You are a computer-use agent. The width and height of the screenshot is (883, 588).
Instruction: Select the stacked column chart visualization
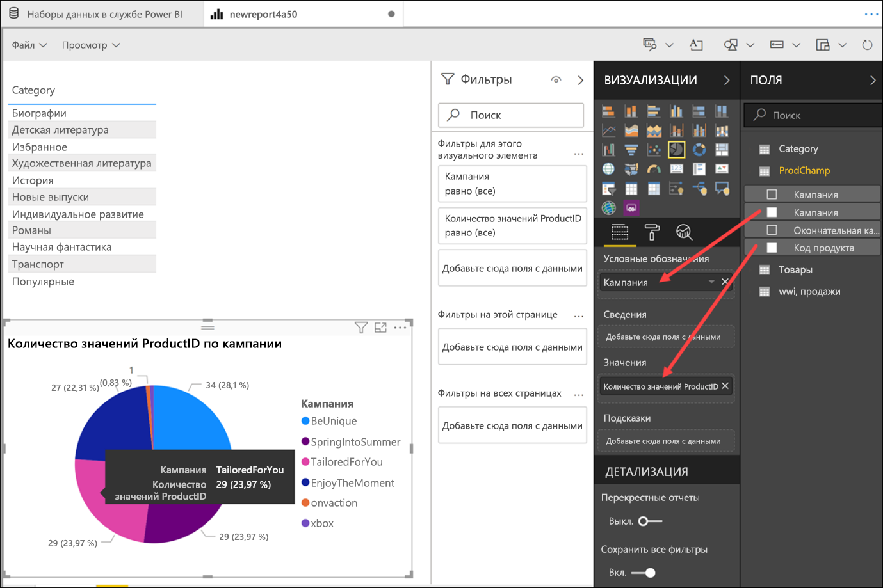point(631,111)
